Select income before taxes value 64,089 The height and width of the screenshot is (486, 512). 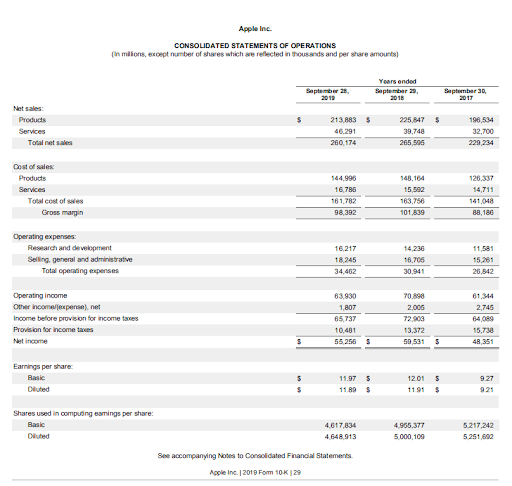tap(483, 319)
